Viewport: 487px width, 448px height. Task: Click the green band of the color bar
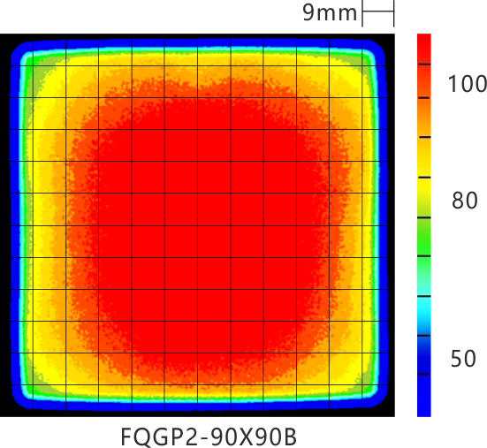[424, 237]
